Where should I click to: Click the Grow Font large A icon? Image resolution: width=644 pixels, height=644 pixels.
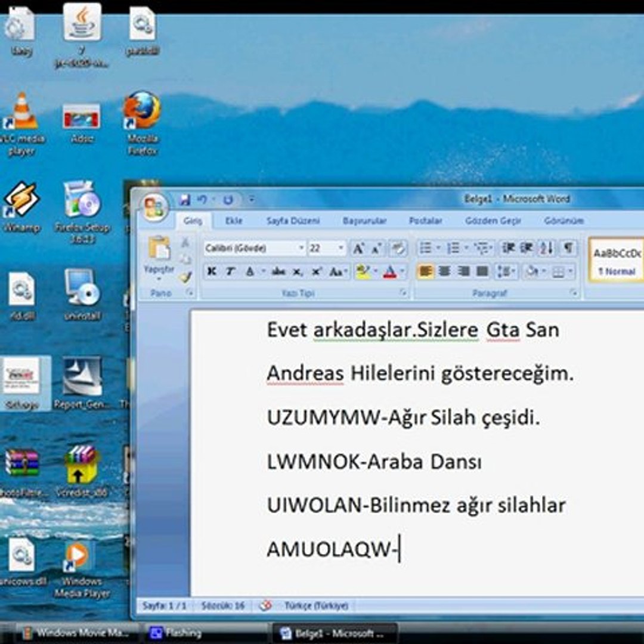pos(358,248)
